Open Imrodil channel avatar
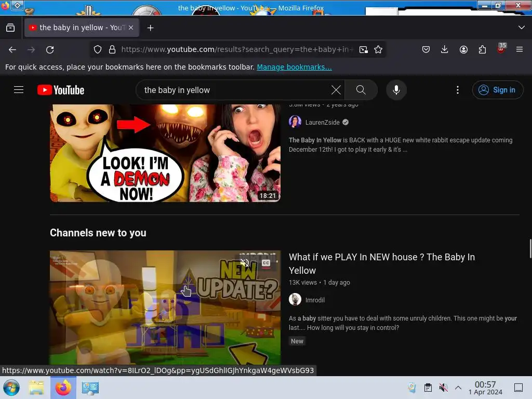The width and height of the screenshot is (532, 399). pos(295,300)
